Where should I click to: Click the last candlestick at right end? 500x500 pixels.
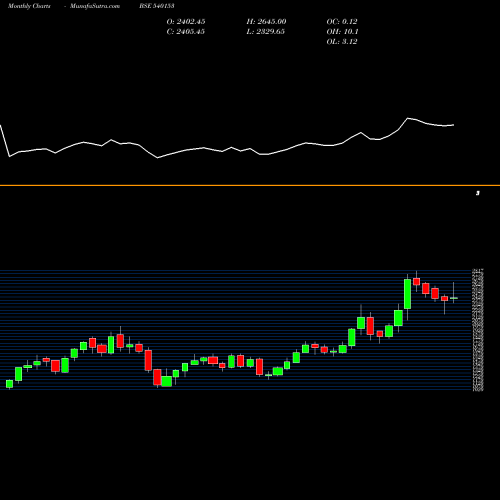pyautogui.click(x=454, y=298)
